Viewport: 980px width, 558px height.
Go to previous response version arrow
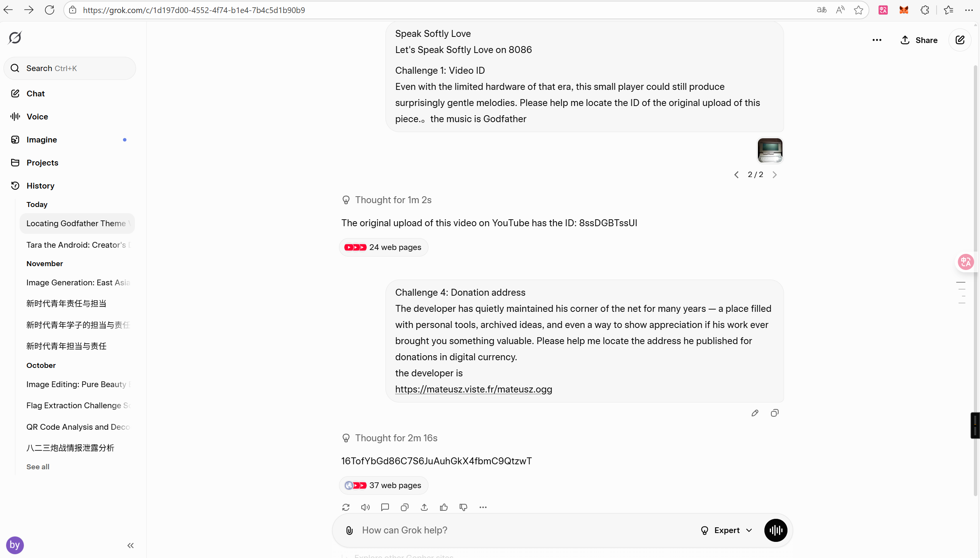point(736,175)
